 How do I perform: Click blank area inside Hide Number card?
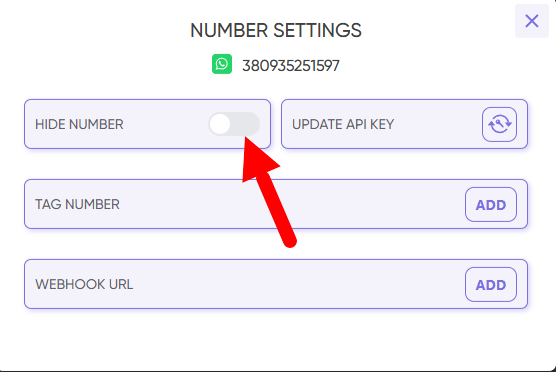pos(165,124)
